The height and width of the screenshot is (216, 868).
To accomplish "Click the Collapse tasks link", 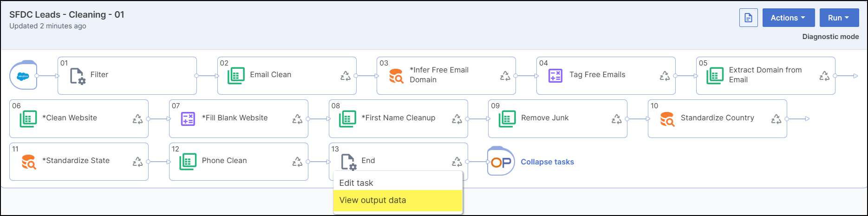I will click(547, 162).
